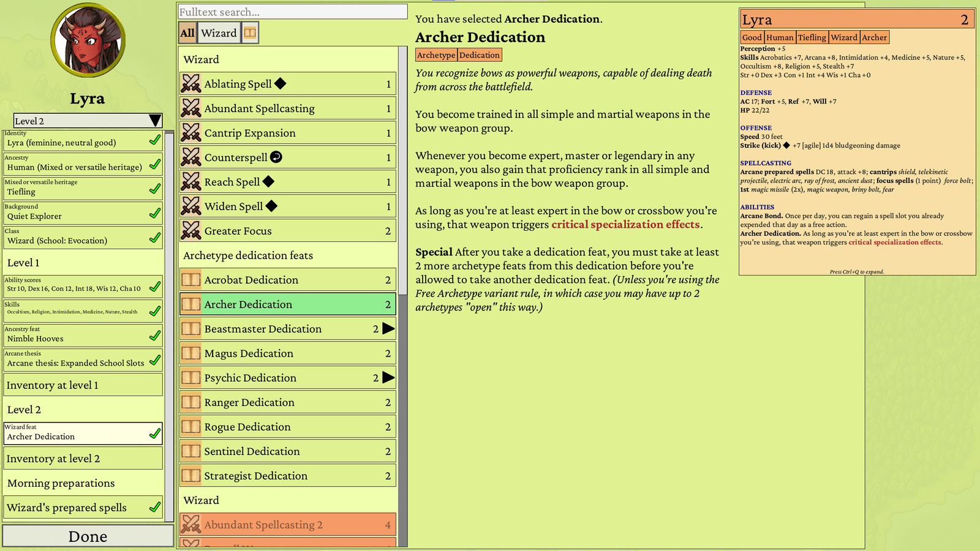This screenshot has width=980, height=551.
Task: Switch to the All filter tab
Action: pos(187,33)
